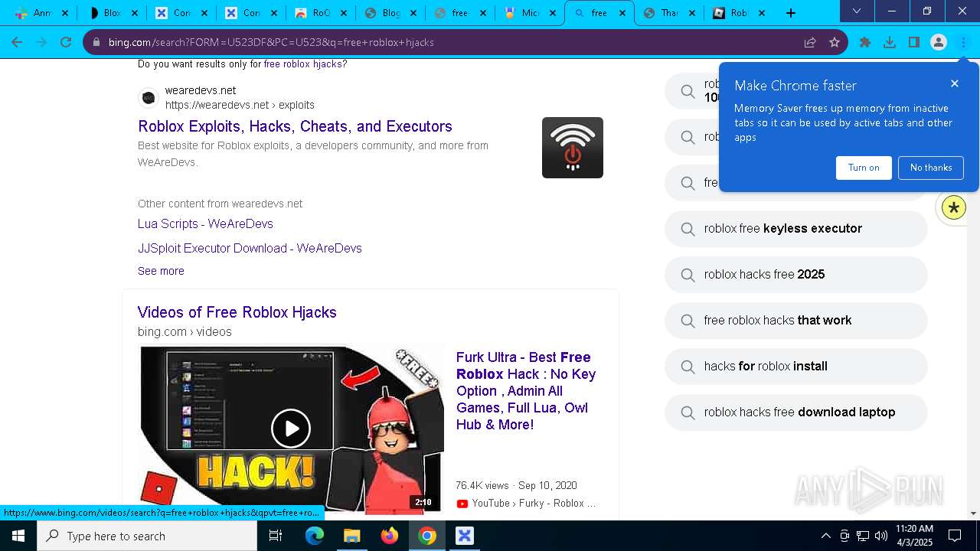Click the Windows taskbar search box
The width and height of the screenshot is (980, 551).
[x=147, y=536]
